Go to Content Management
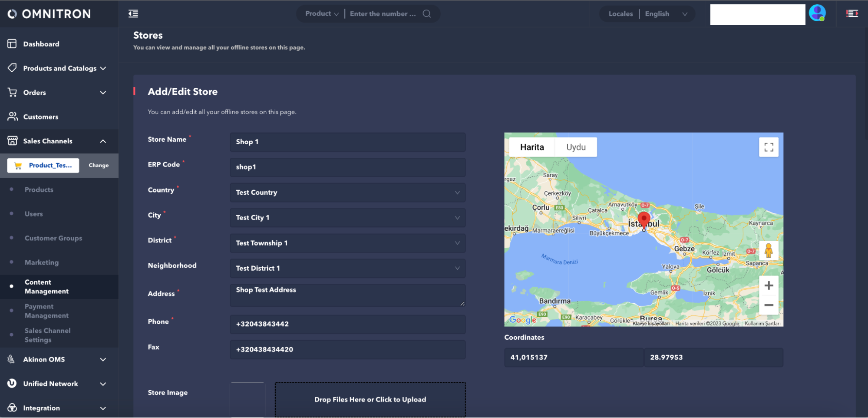This screenshot has width=868, height=418. click(46, 287)
